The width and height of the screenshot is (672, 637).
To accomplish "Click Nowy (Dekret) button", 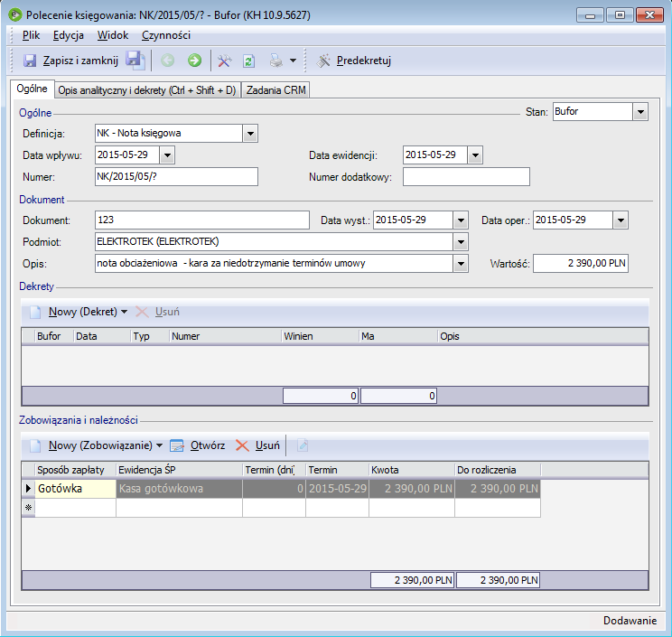I will [x=83, y=312].
